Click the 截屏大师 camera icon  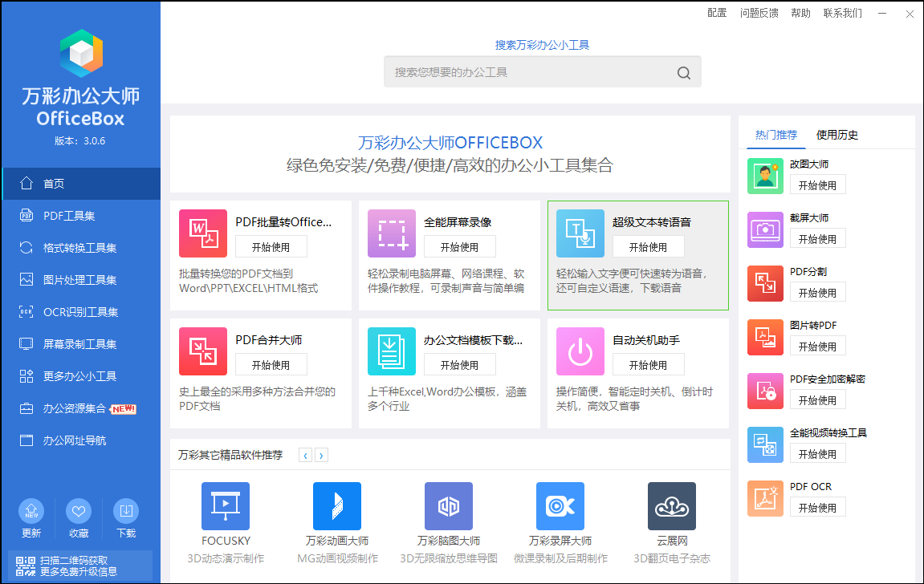pos(766,229)
